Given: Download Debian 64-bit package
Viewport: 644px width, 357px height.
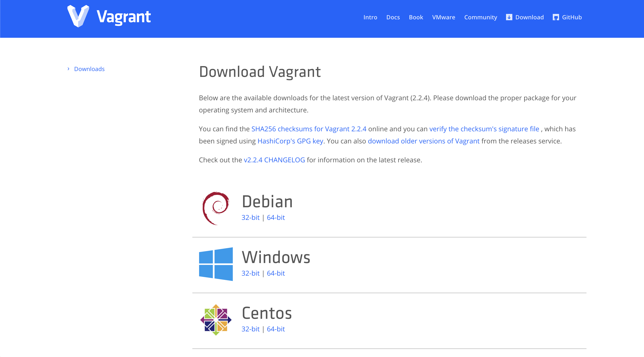Looking at the screenshot, I should tap(276, 217).
